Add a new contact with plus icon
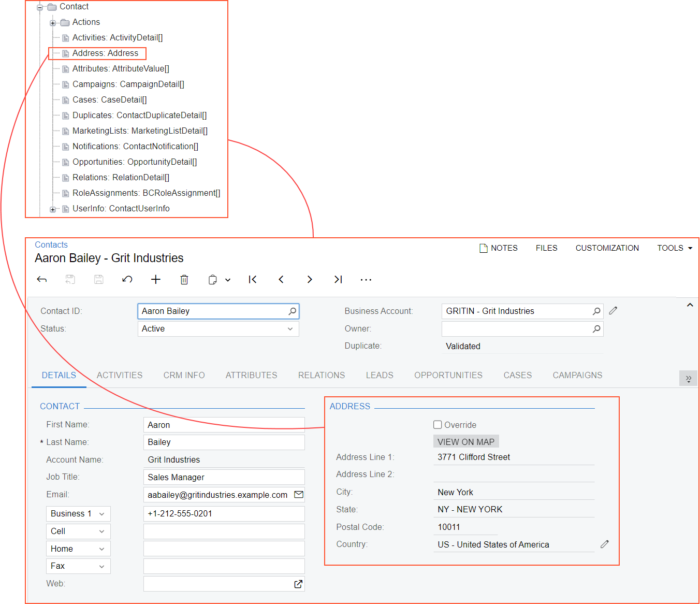 click(x=156, y=280)
